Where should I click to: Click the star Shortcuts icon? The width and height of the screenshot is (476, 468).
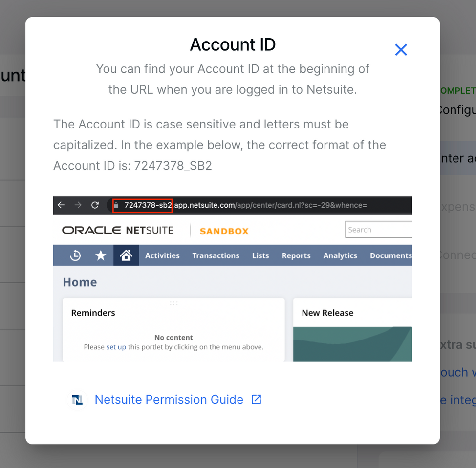click(101, 255)
